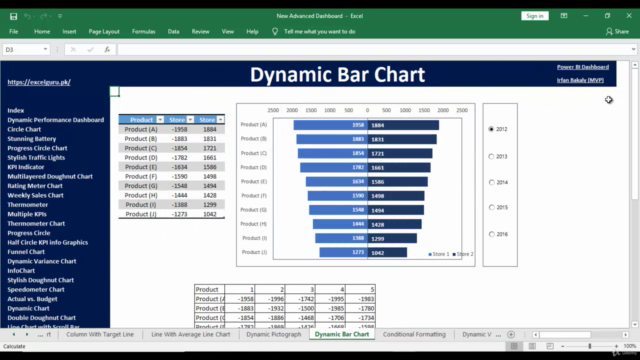The image size is (640, 360).
Task: Select the 2012 radio button
Action: [491, 129]
